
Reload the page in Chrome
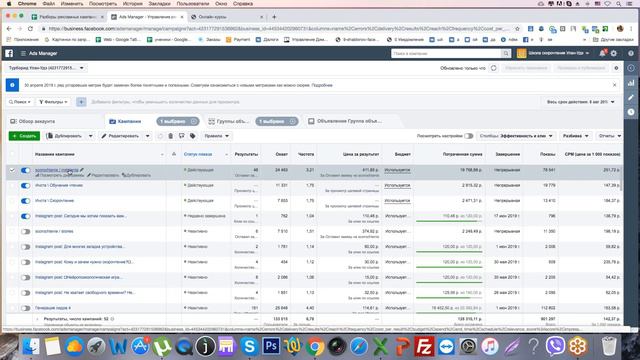point(30,29)
